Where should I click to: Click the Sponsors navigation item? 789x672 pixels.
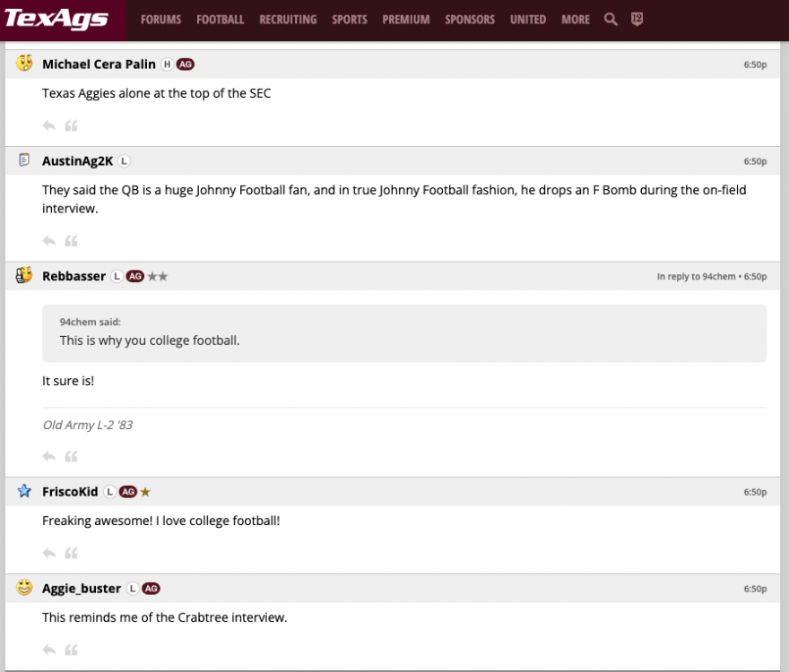pos(470,19)
